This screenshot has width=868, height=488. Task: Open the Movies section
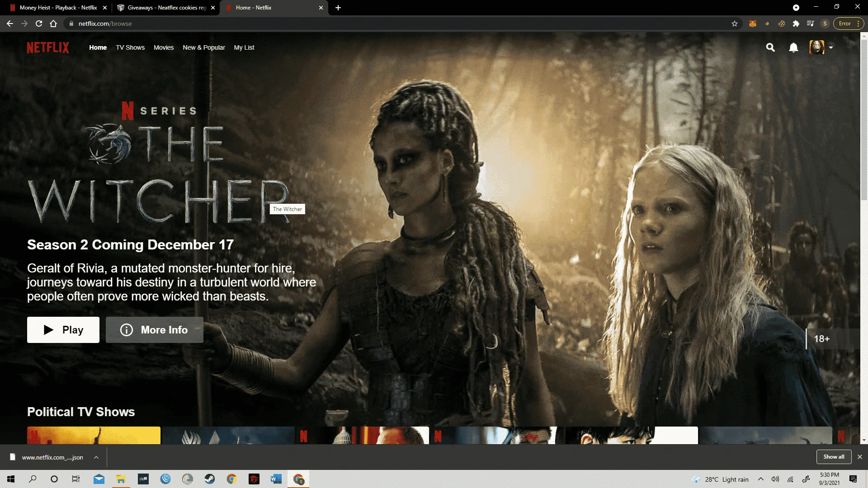pyautogui.click(x=164, y=47)
